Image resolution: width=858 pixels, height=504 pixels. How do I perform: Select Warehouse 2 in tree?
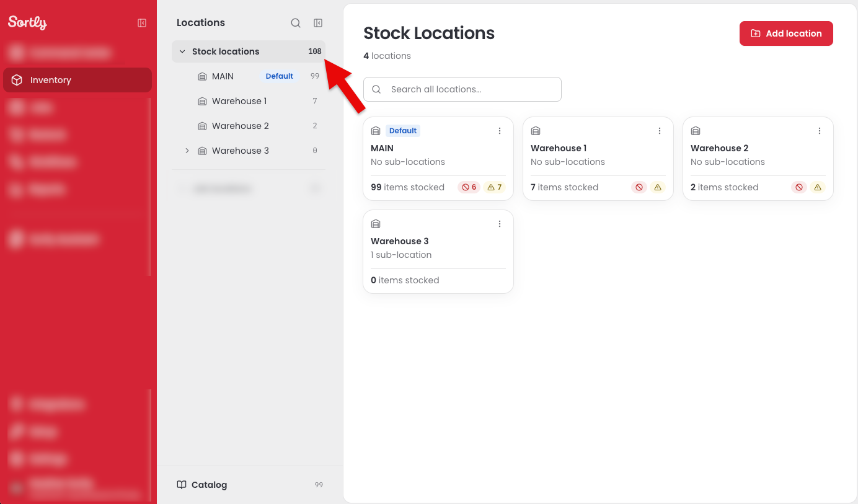(241, 126)
